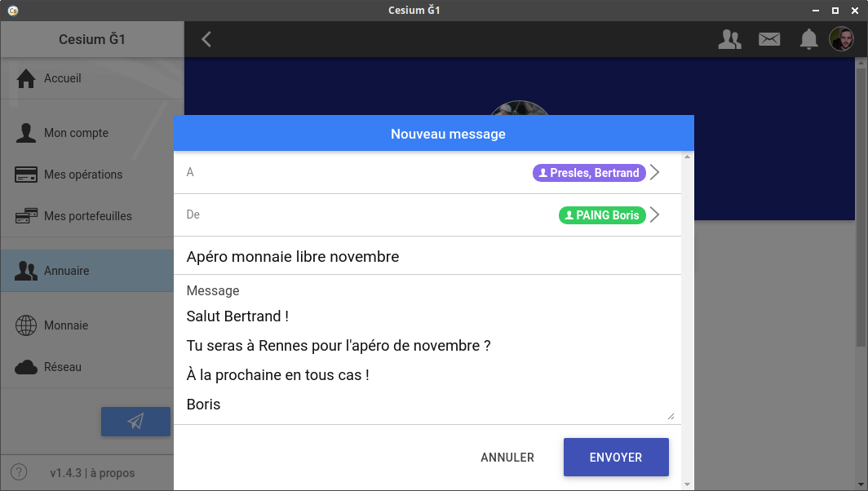Select Annuaire in the sidebar

tap(87, 271)
